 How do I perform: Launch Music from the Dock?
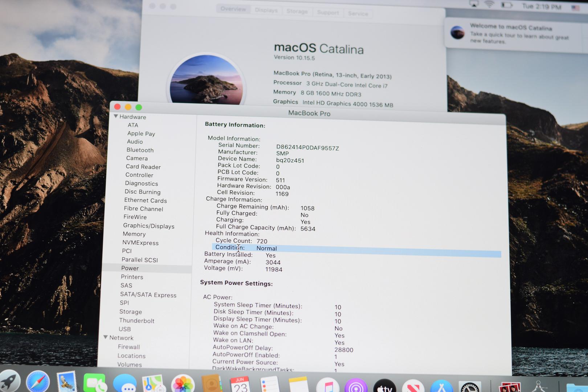[328, 385]
